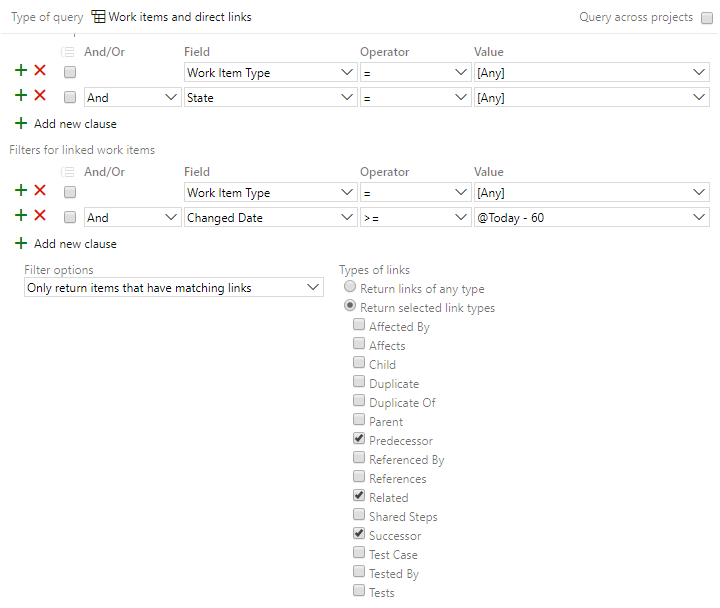
Task: Open the operator dropdown in the State row
Action: (415, 97)
